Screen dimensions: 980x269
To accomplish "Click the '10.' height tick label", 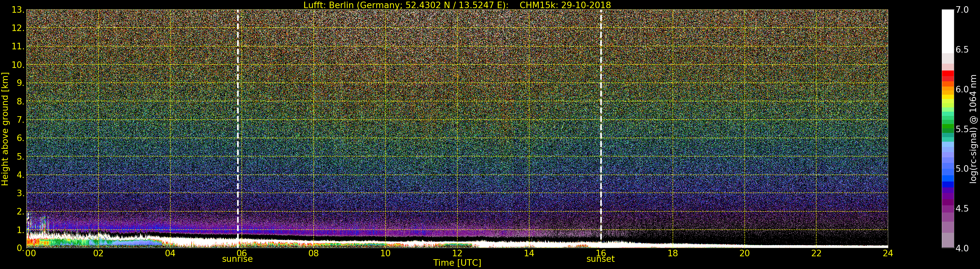I will (x=18, y=65).
